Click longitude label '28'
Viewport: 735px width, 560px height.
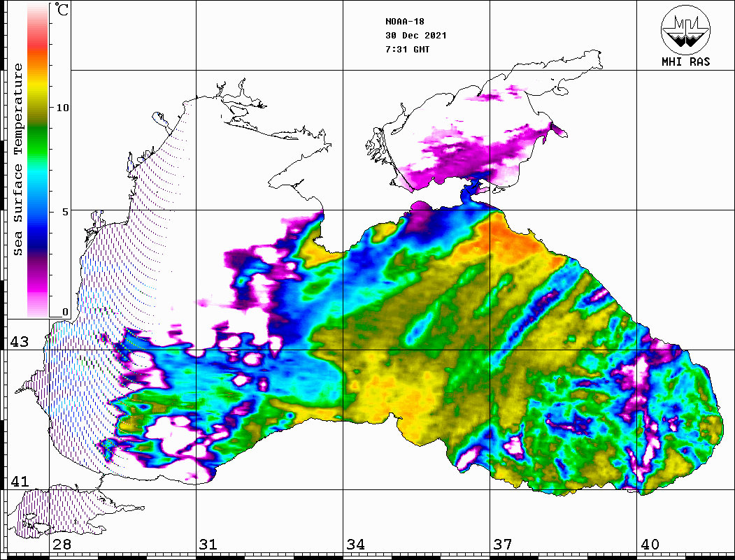coord(62,544)
